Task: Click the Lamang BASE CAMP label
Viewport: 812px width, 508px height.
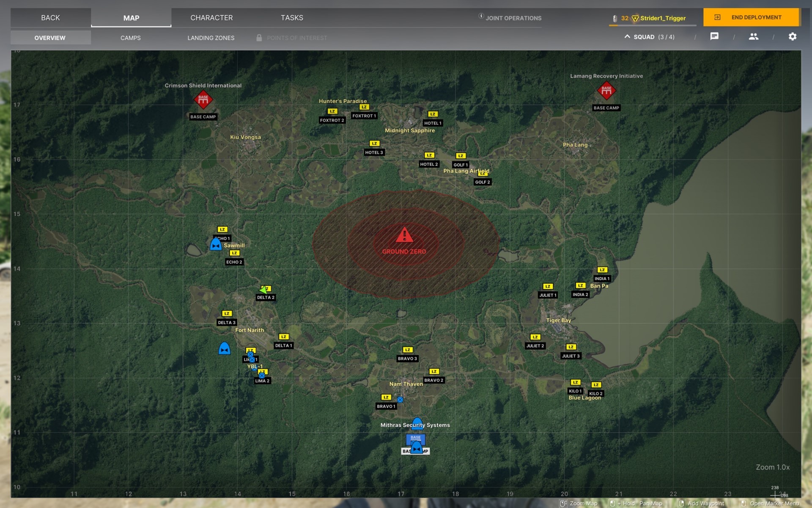Action: pos(606,108)
